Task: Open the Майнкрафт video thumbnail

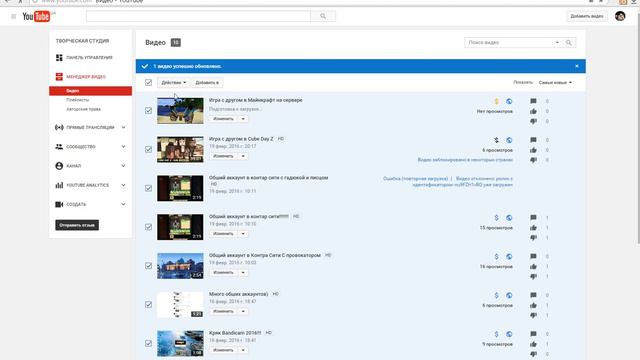Action: tap(180, 111)
